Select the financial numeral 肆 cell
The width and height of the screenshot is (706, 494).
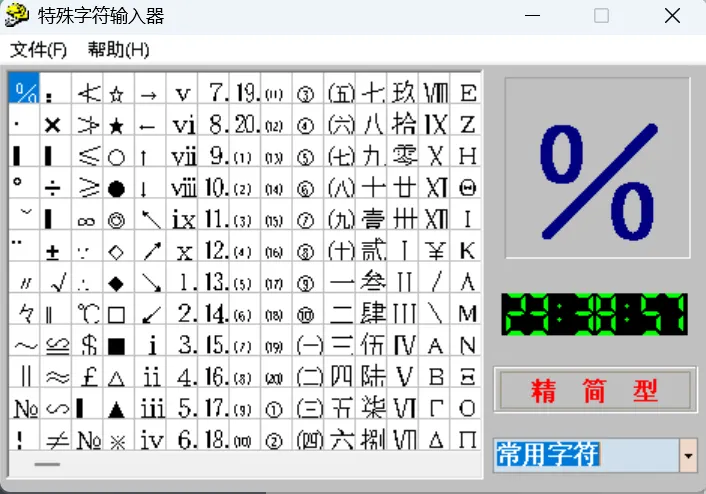click(x=371, y=308)
